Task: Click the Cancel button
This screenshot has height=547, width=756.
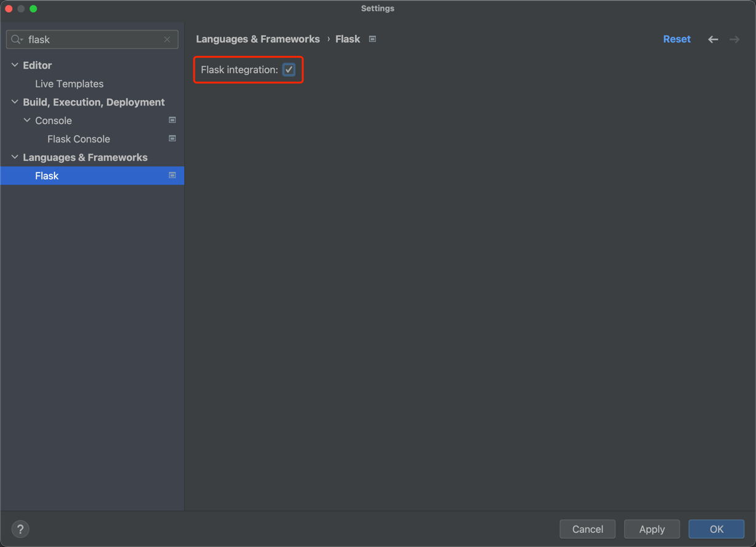Action: (x=588, y=529)
